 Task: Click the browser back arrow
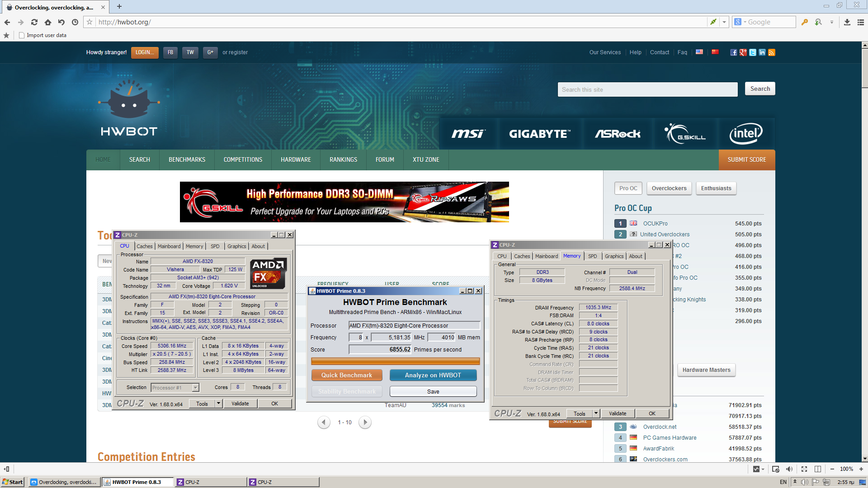(7, 22)
